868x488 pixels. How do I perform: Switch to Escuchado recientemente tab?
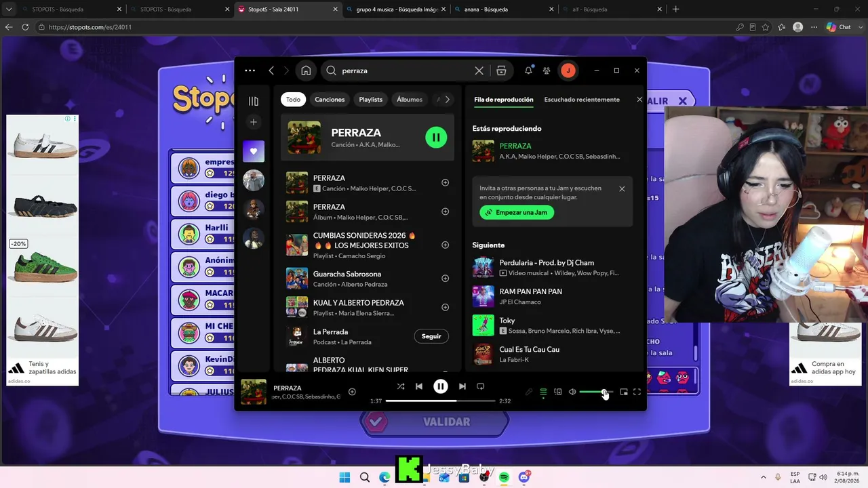pos(582,100)
